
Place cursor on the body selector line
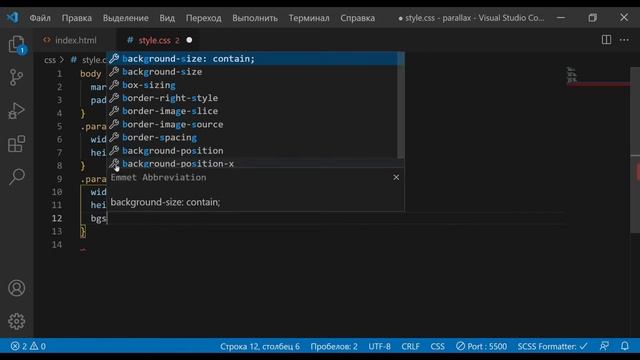[x=91, y=74]
